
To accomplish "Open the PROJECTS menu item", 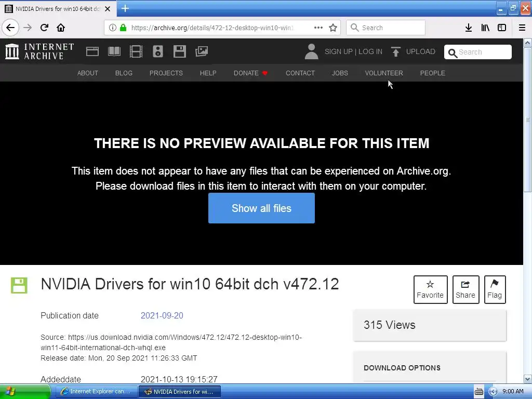I will click(166, 73).
